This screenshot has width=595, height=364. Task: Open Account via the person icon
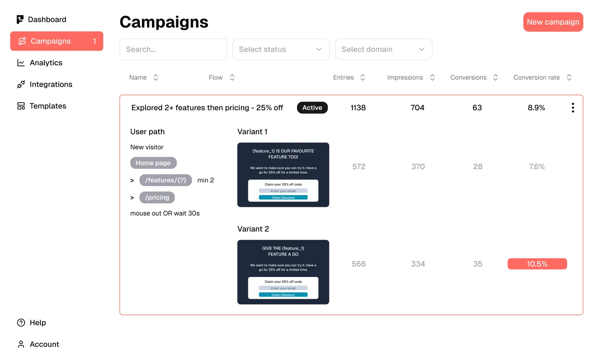[x=21, y=344]
